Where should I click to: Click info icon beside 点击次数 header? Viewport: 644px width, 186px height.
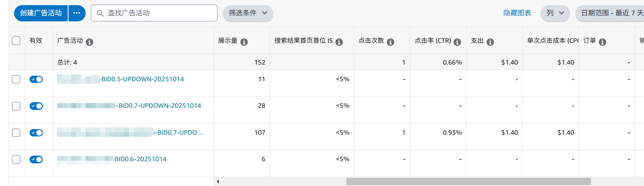tap(391, 42)
